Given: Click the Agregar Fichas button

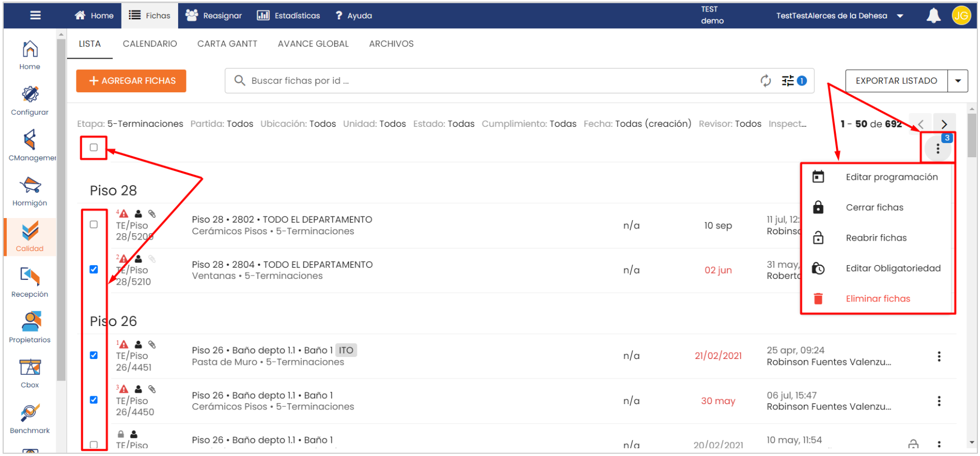Looking at the screenshot, I should [x=131, y=81].
